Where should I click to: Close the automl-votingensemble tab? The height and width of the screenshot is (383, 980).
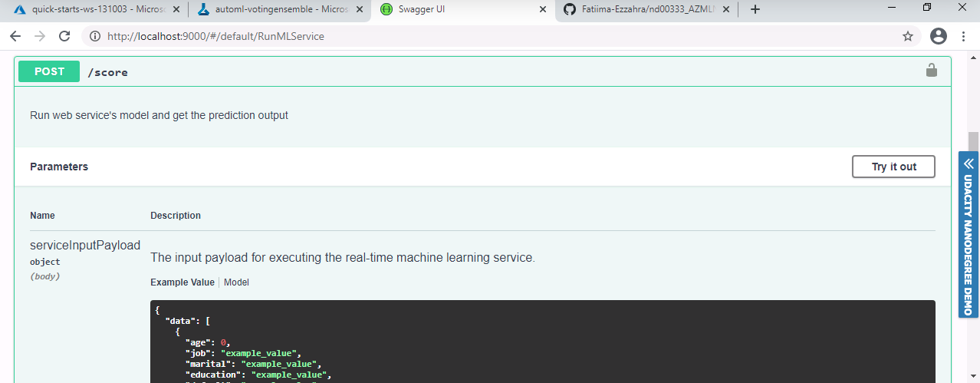pos(360,9)
